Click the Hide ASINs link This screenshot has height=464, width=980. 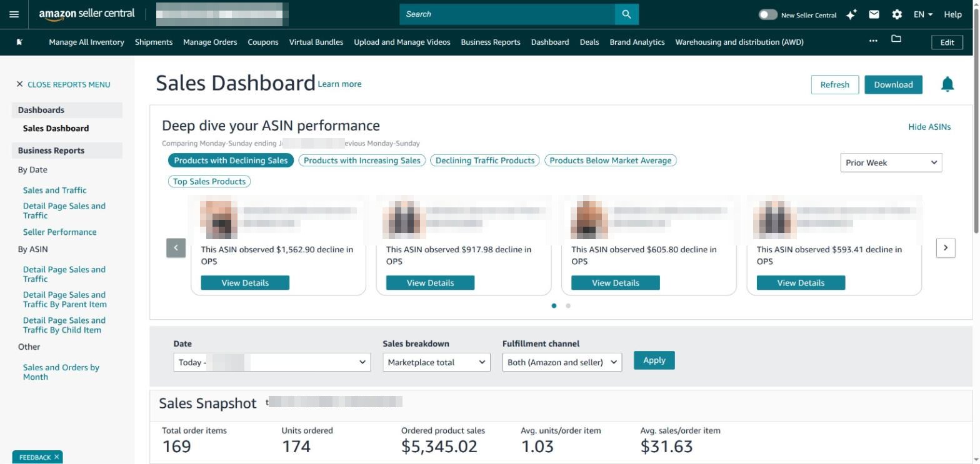coord(929,127)
